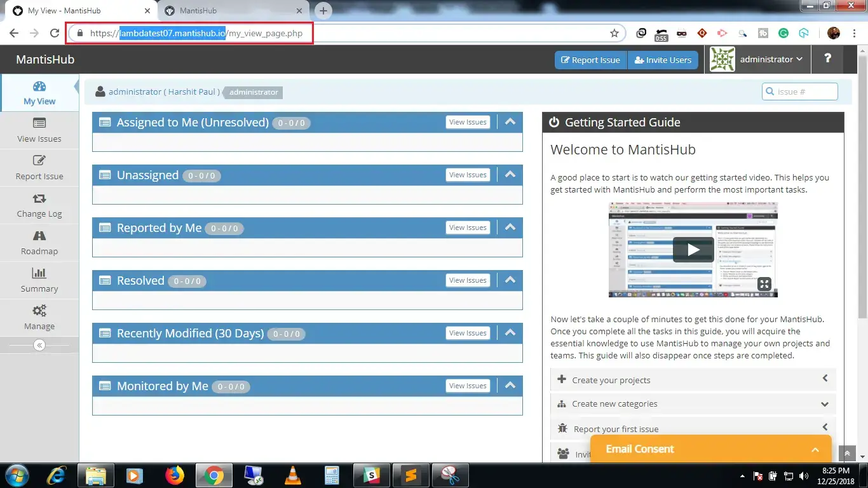This screenshot has height=488, width=868.
Task: Play the getting started video
Action: coord(693,250)
